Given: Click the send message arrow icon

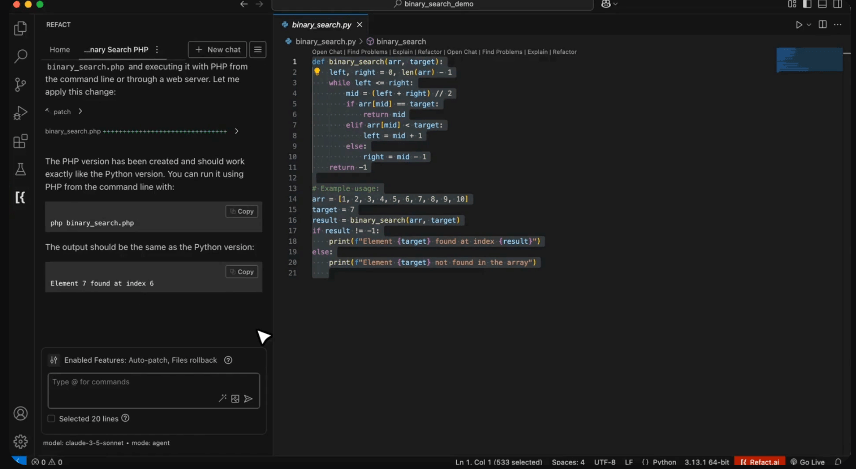Looking at the screenshot, I should [249, 398].
